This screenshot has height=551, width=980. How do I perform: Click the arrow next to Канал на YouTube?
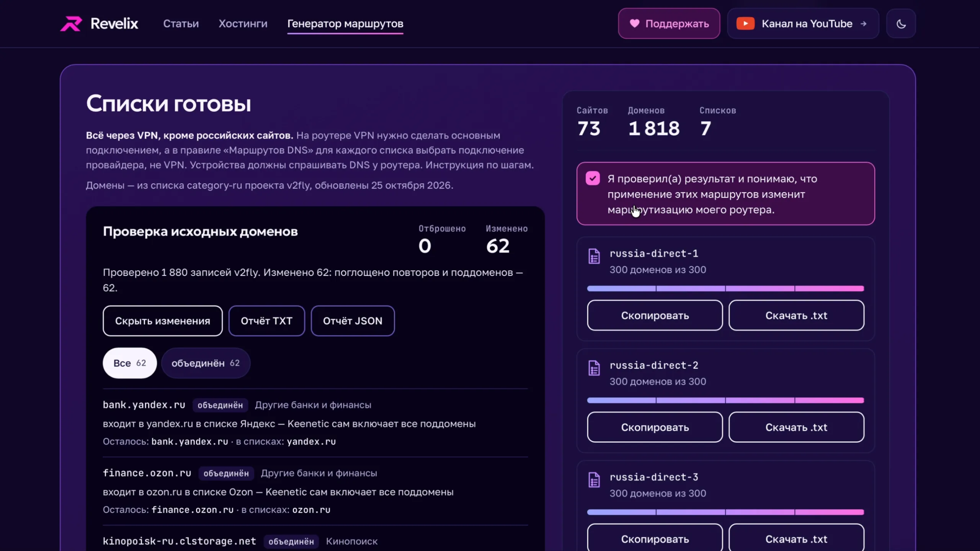click(863, 24)
